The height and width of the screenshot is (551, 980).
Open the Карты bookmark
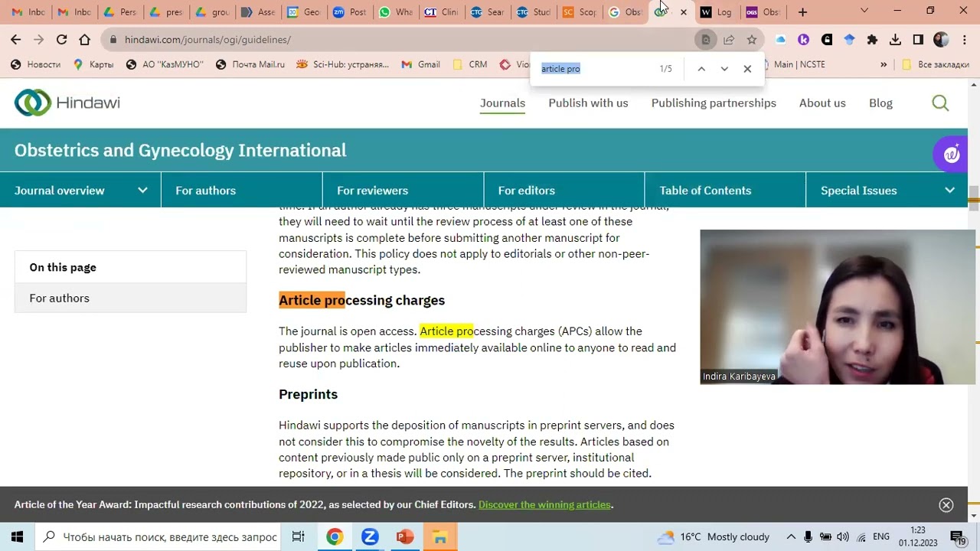(93, 64)
